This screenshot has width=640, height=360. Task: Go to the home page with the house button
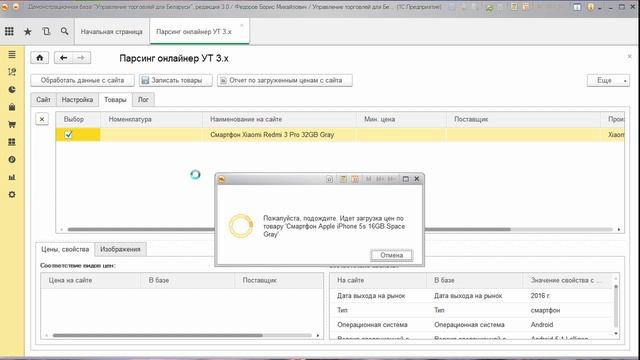[40, 58]
